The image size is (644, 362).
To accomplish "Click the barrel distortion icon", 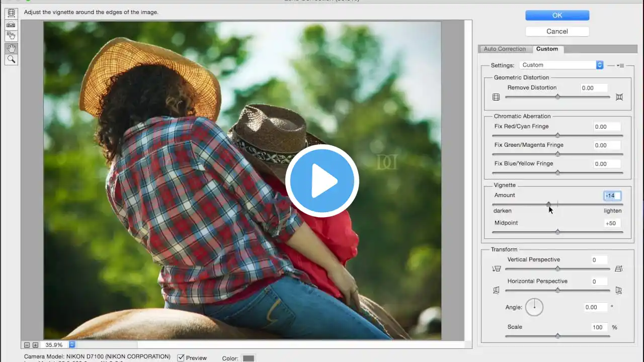I will click(496, 97).
